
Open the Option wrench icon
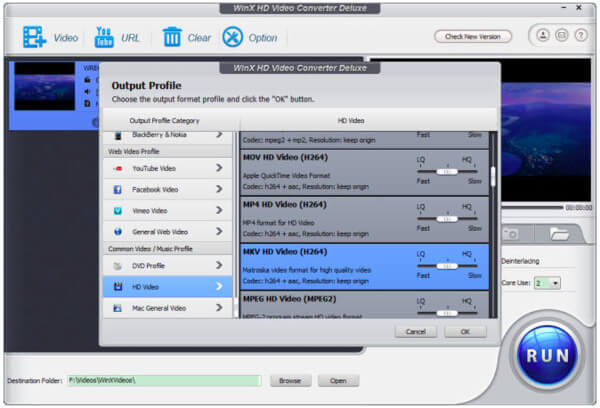[233, 37]
